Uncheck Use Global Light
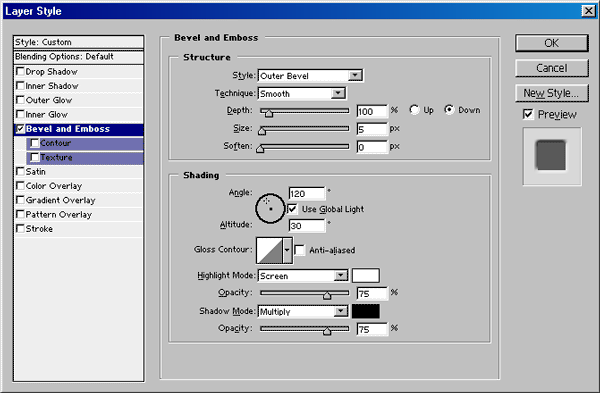The height and width of the screenshot is (393, 600). point(292,209)
